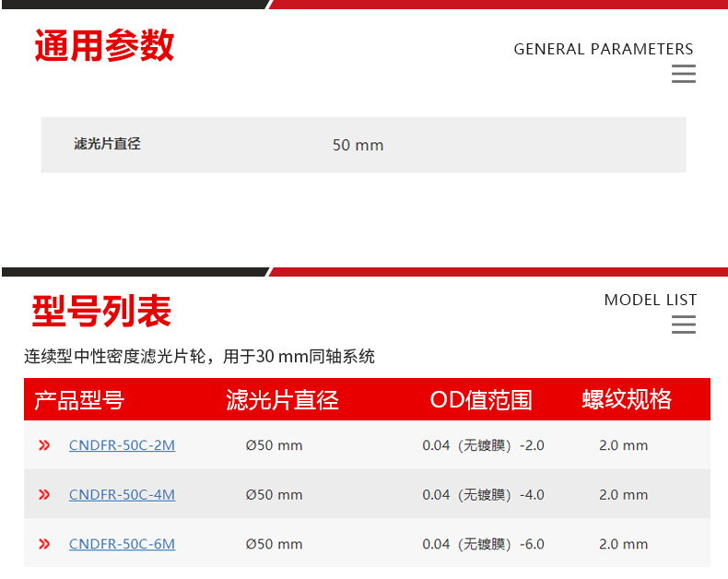Viewport: 728px width, 579px height.
Task: Click the red arrow beside CNDFR-50C-4M
Action: [x=44, y=494]
